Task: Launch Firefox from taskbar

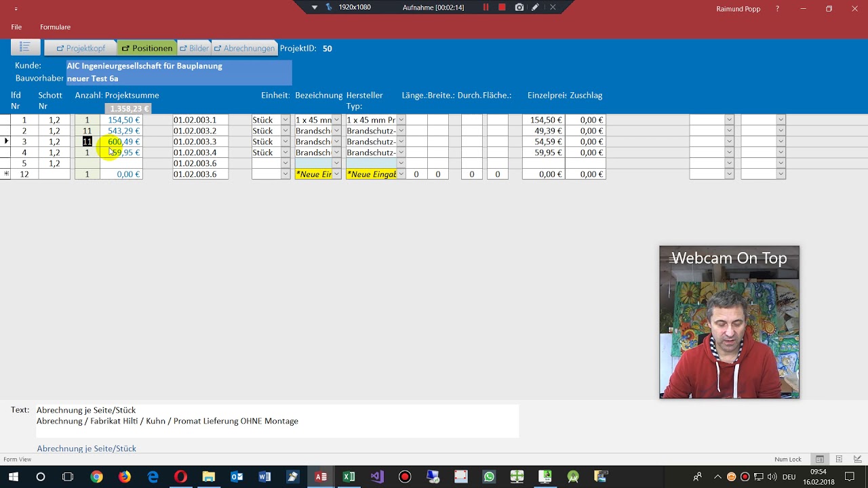Action: (125, 477)
